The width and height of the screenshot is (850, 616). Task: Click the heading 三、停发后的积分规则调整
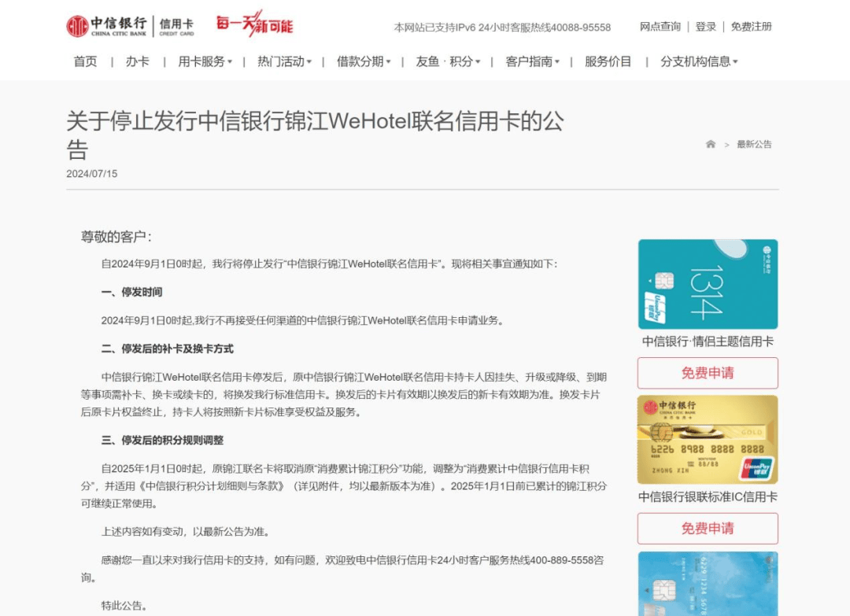[x=162, y=440]
